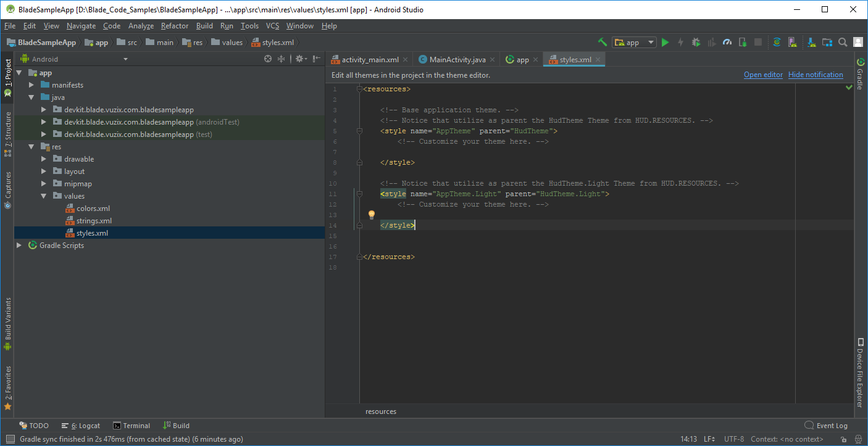Toggle the Favorites side panel
Image resolution: width=868 pixels, height=446 pixels.
tap(7, 389)
